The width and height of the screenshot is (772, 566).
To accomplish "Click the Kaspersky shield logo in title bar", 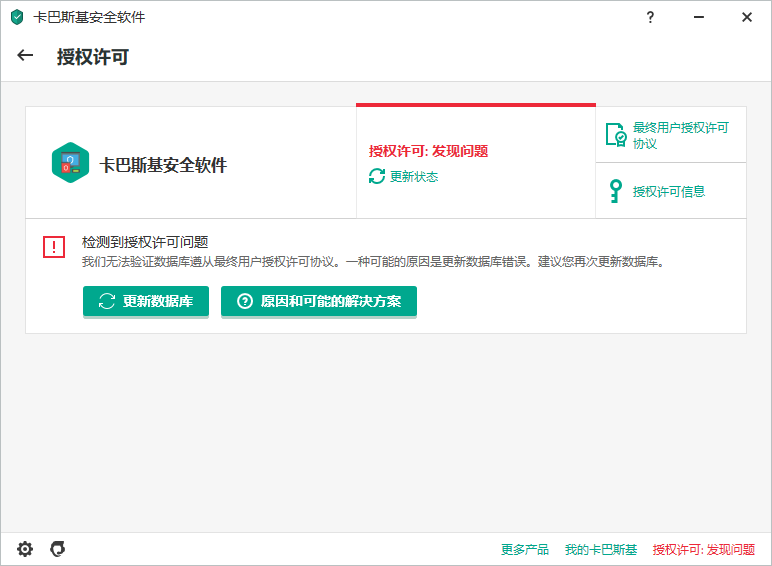I will click(17, 17).
